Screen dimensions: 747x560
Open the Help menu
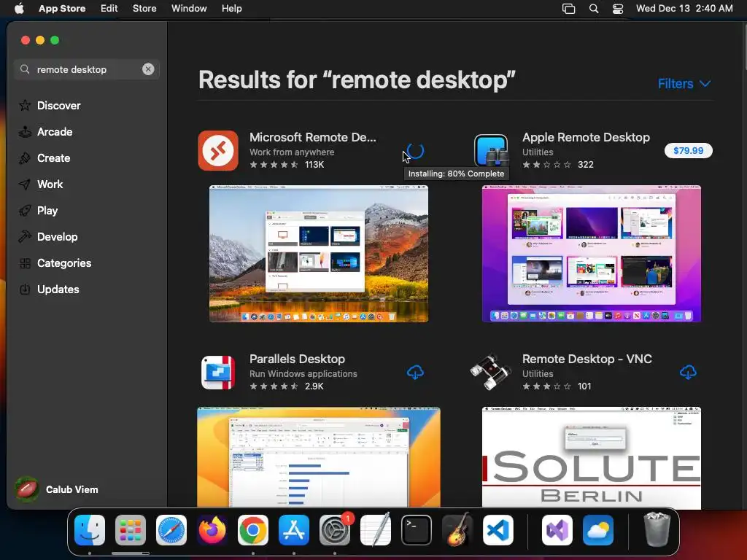[231, 9]
